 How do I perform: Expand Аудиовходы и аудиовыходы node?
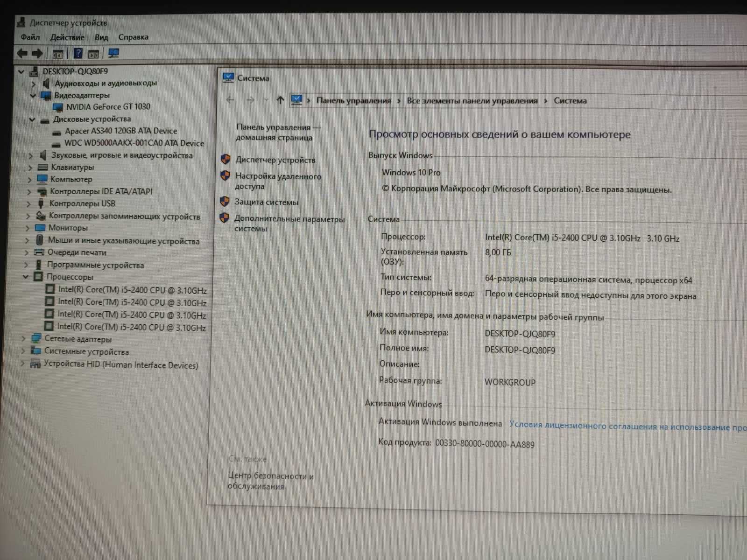point(33,84)
